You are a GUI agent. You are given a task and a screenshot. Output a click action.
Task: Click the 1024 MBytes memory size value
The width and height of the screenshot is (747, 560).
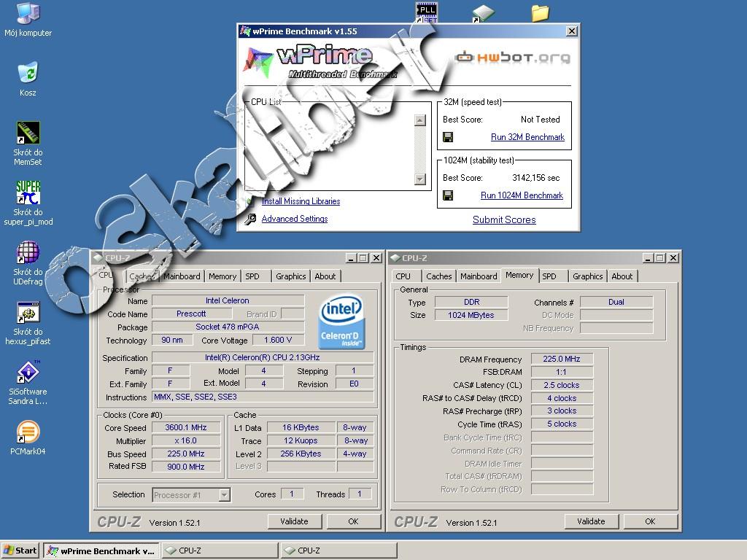click(x=471, y=315)
